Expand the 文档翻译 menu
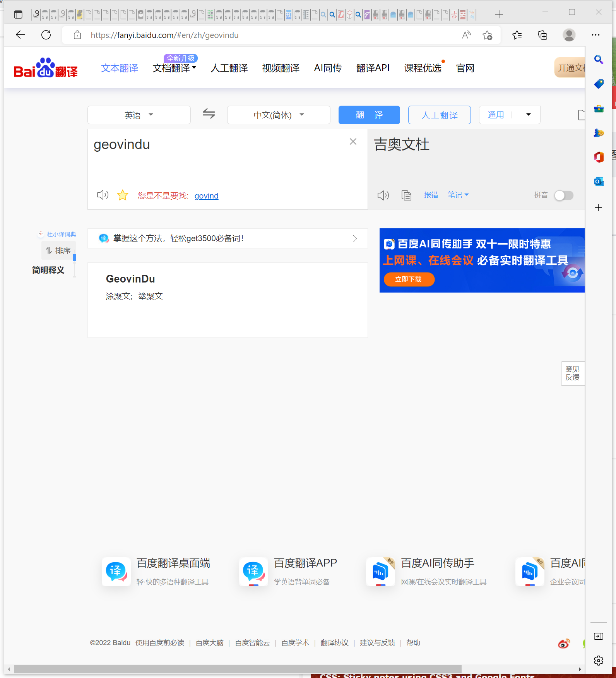 [x=174, y=68]
